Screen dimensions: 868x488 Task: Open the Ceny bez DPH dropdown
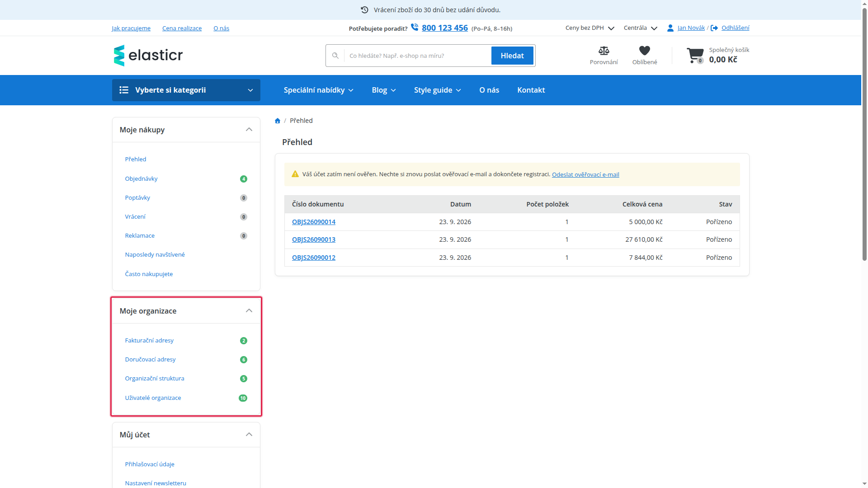[x=590, y=28]
